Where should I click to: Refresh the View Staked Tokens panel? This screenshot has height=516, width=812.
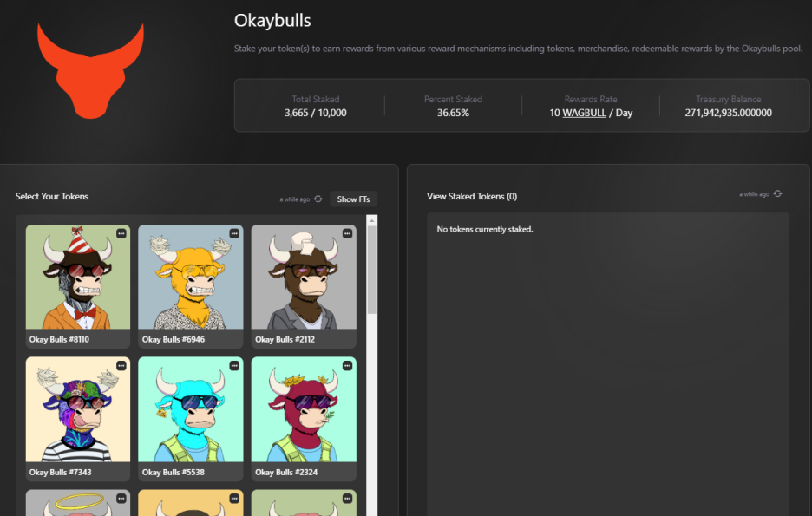[x=777, y=193]
